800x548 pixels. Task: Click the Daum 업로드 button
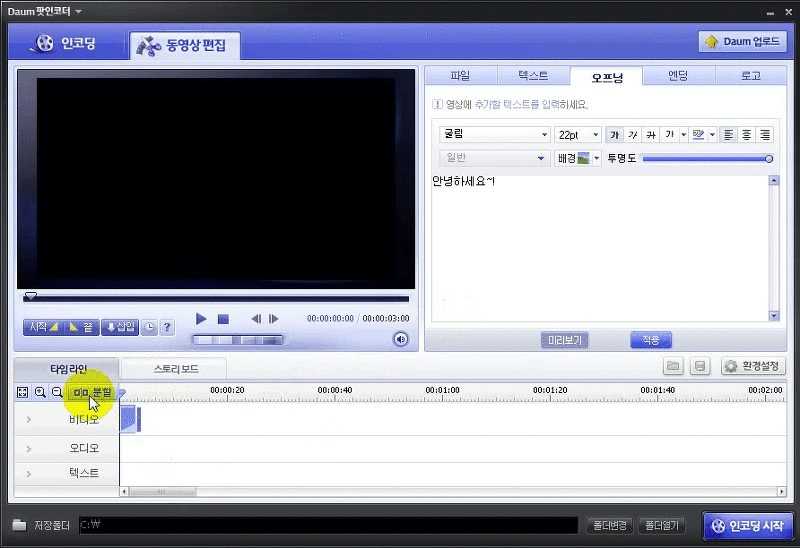pos(742,41)
